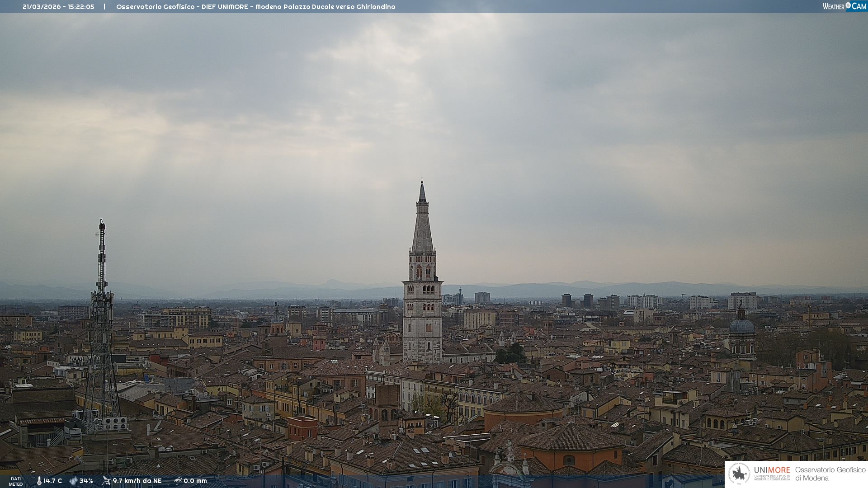Screen dimensions: 868x488
Task: Click the Osservatorio Geofisico di Modena label
Action: click(830, 474)
